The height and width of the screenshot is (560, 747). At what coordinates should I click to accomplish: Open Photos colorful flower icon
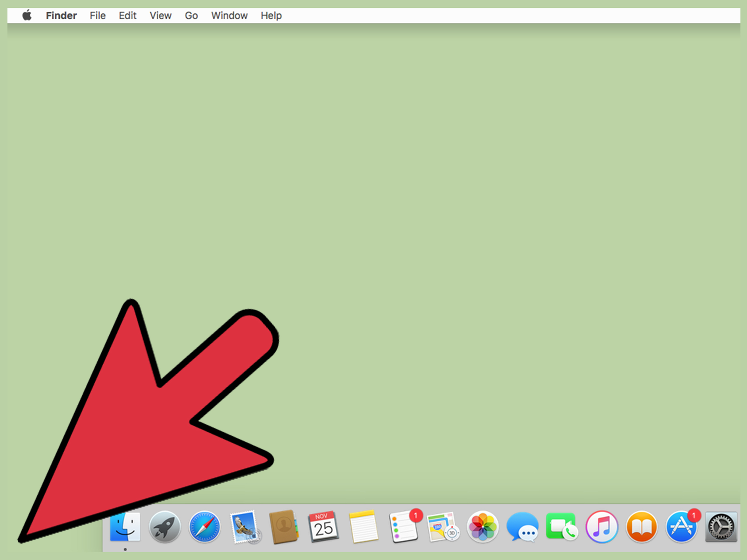(x=483, y=527)
